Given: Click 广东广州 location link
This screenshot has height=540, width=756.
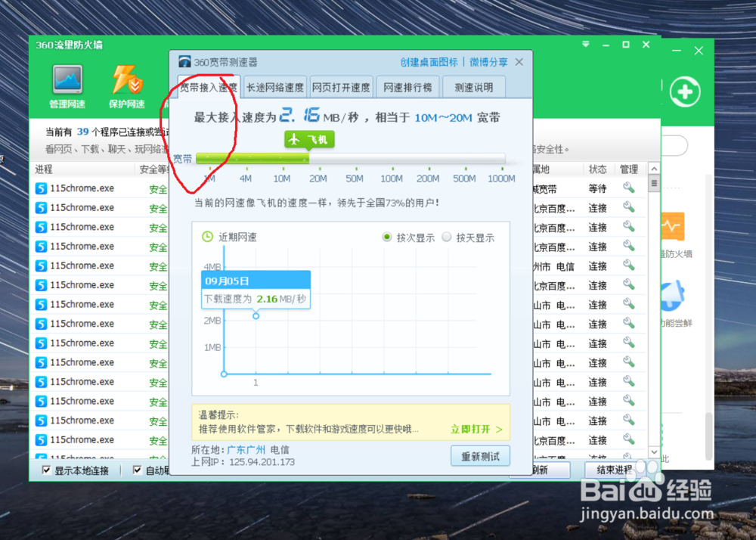Looking at the screenshot, I should click(246, 450).
